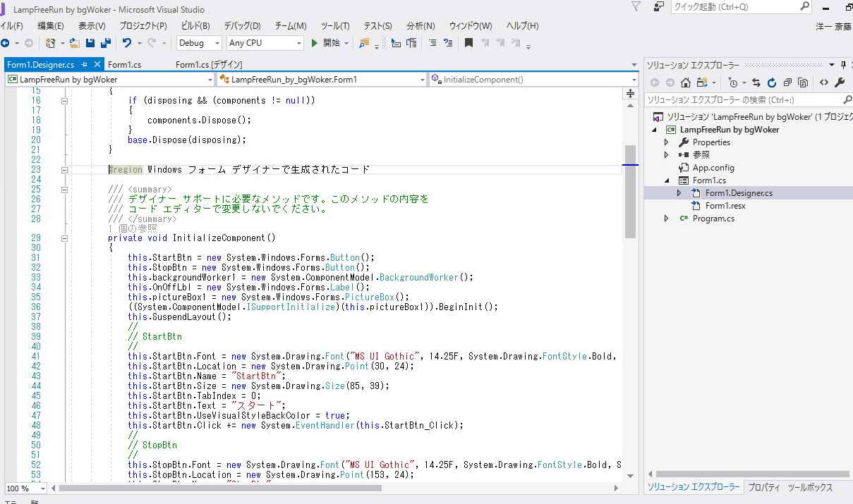Open the ツール(T) menu
The width and height of the screenshot is (853, 504).
click(x=335, y=25)
